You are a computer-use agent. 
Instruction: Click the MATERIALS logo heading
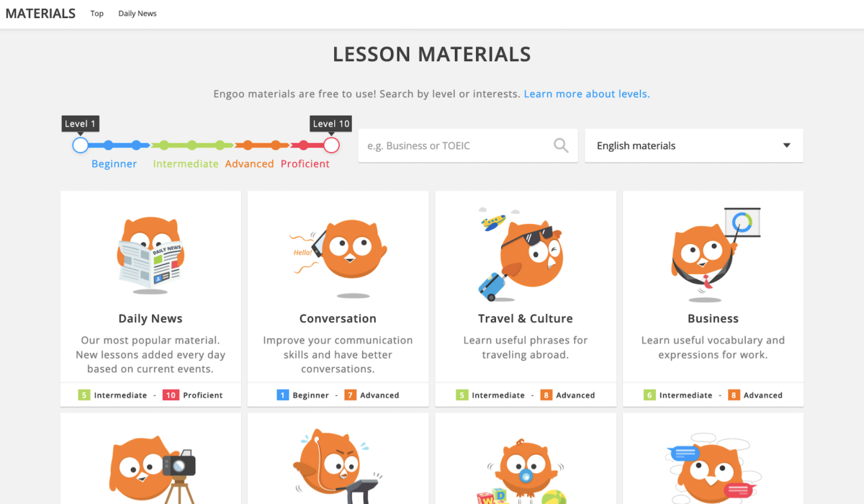coord(40,14)
